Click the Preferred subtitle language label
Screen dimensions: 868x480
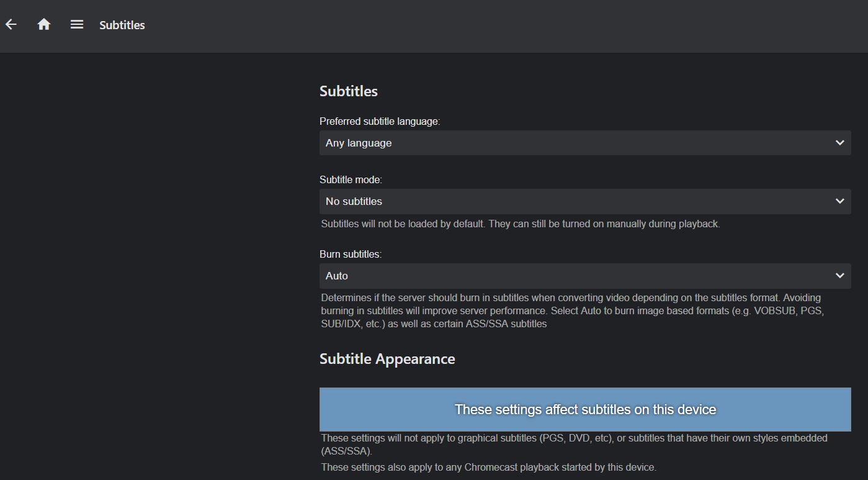tap(380, 122)
